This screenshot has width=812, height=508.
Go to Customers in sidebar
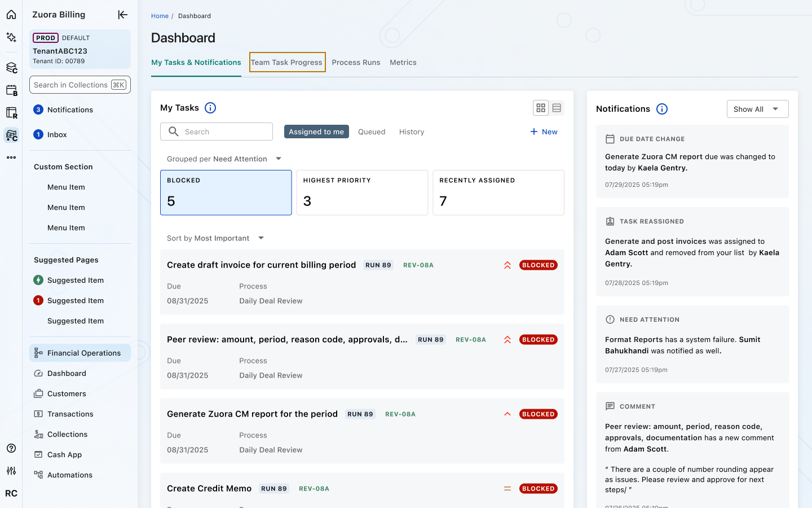pyautogui.click(x=80, y=394)
